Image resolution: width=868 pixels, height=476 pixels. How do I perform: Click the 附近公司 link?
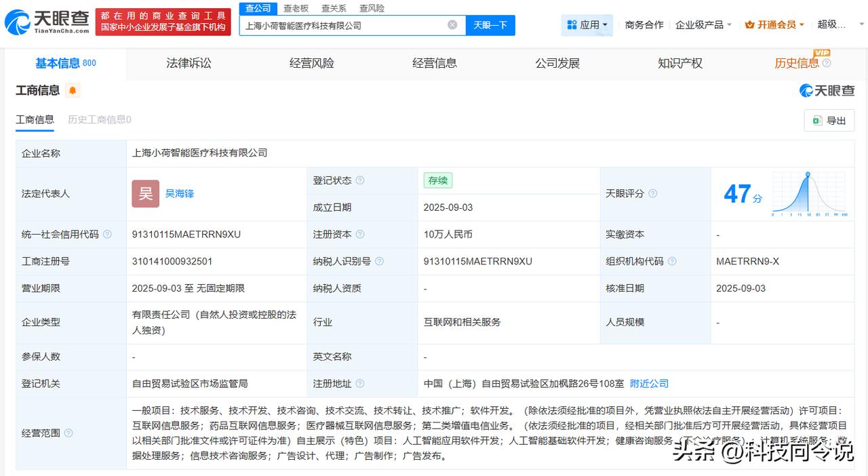pos(649,383)
